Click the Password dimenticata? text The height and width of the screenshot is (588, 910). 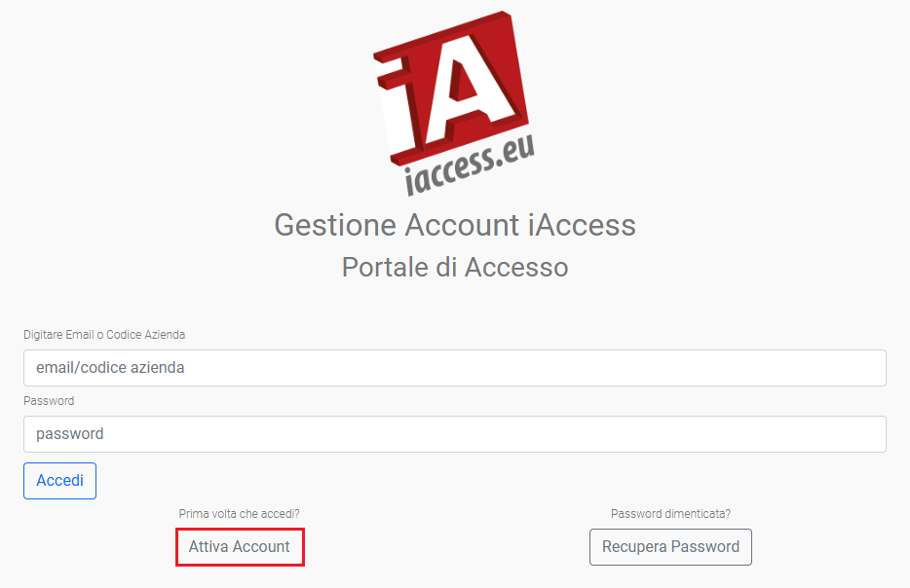[671, 514]
